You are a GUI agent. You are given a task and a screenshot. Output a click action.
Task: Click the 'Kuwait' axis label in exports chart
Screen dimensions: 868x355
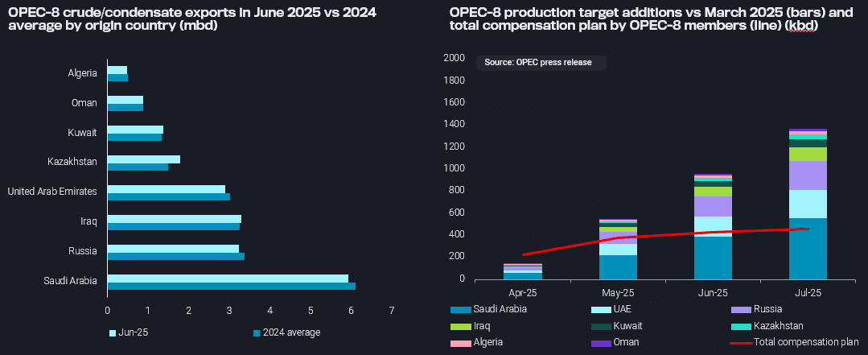point(83,132)
